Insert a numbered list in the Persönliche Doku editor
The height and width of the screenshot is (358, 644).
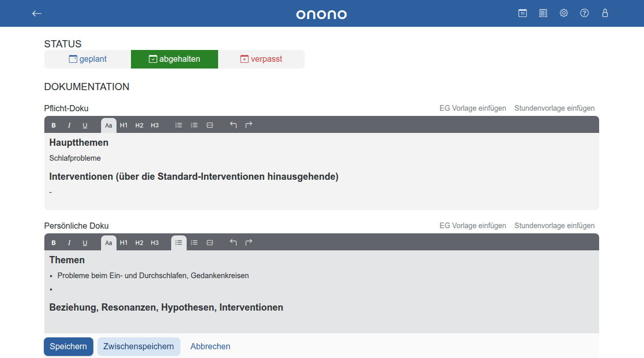[x=194, y=242]
